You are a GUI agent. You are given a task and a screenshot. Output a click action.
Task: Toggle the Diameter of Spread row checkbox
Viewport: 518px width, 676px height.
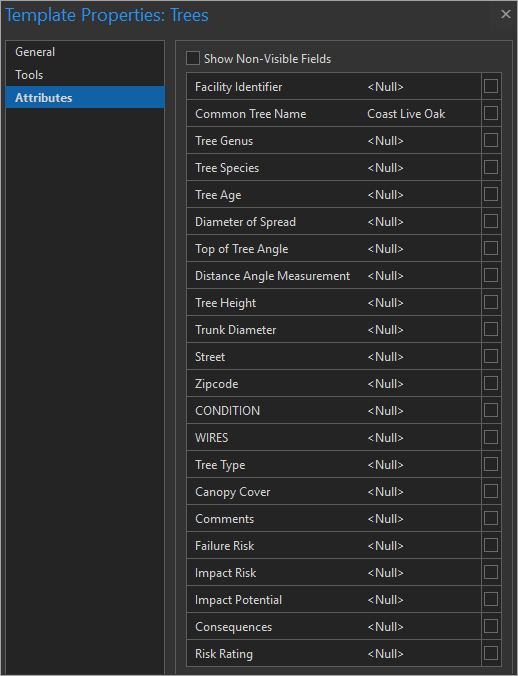point(491,221)
